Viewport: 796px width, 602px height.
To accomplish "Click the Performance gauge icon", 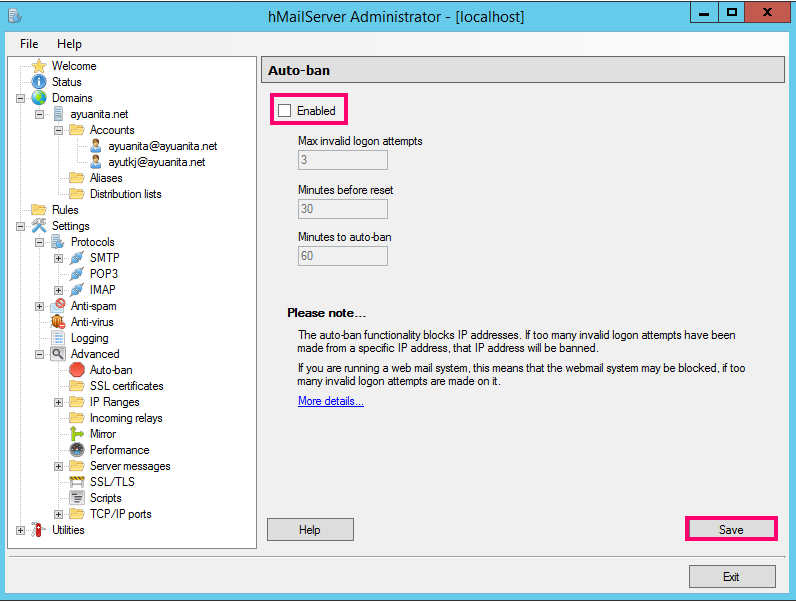I will tap(77, 450).
